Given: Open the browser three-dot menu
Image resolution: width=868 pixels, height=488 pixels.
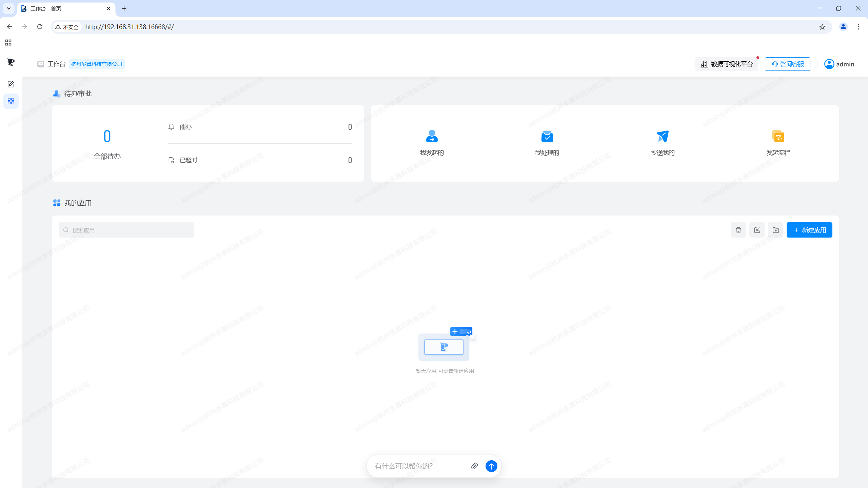Looking at the screenshot, I should point(859,27).
